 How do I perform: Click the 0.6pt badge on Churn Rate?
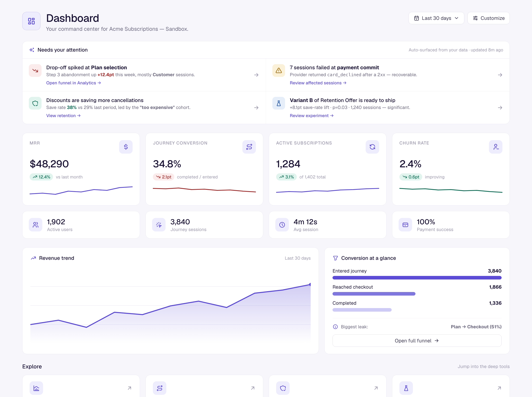pos(411,177)
